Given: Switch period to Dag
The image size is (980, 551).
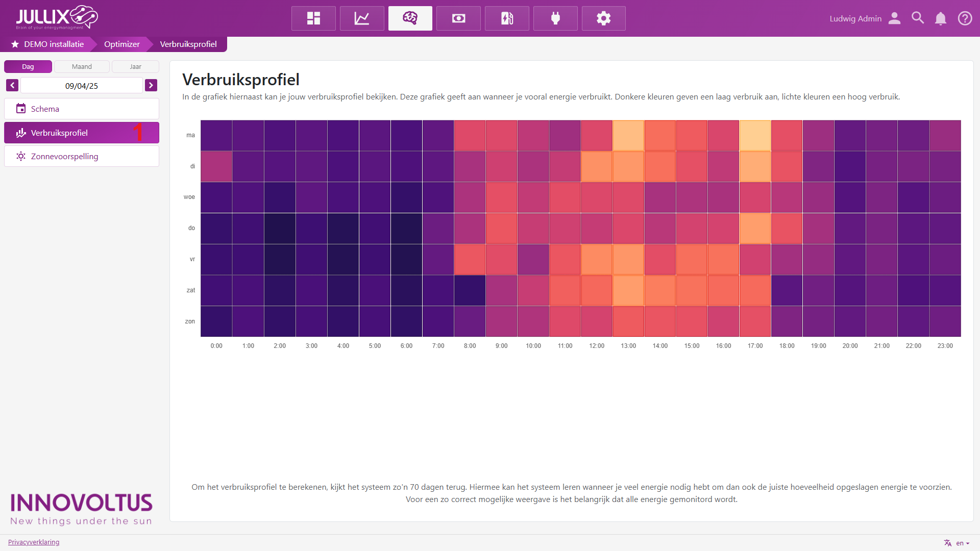Looking at the screenshot, I should 28,67.
